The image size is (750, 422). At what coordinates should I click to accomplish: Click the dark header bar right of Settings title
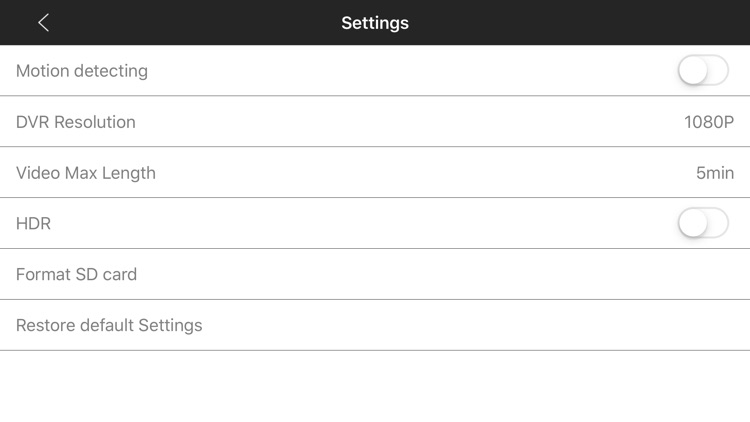point(580,23)
